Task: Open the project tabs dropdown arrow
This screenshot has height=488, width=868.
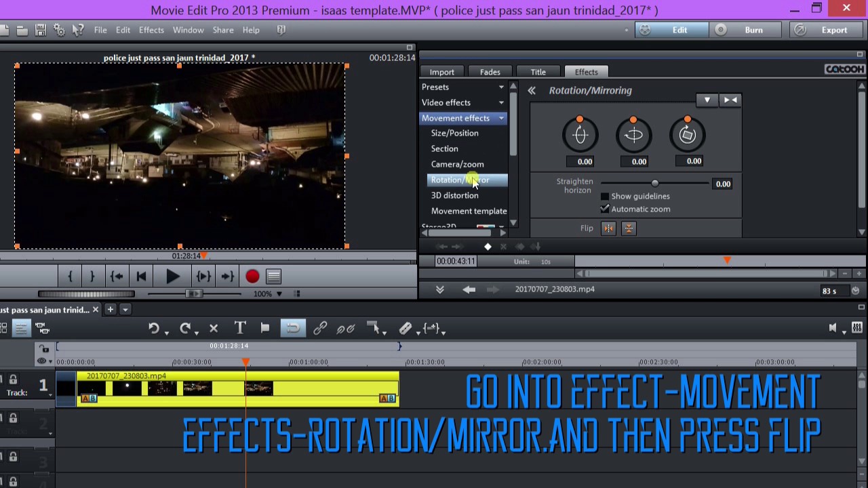Action: [x=125, y=310]
